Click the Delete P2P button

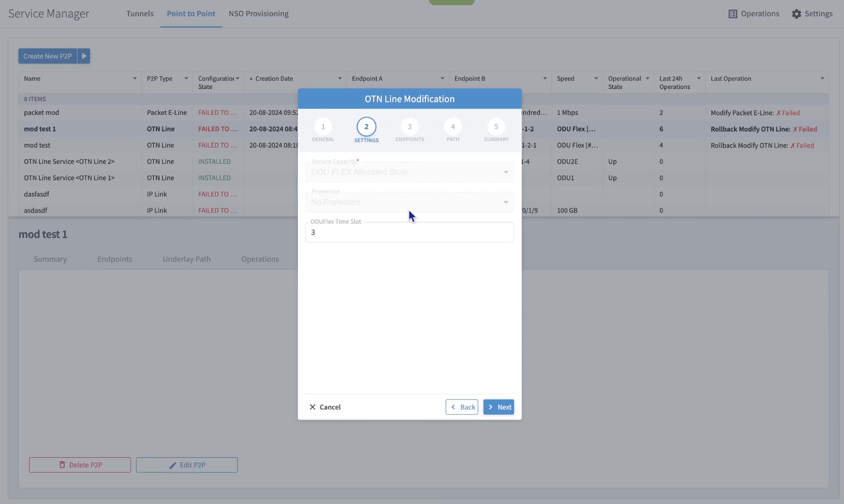80,465
